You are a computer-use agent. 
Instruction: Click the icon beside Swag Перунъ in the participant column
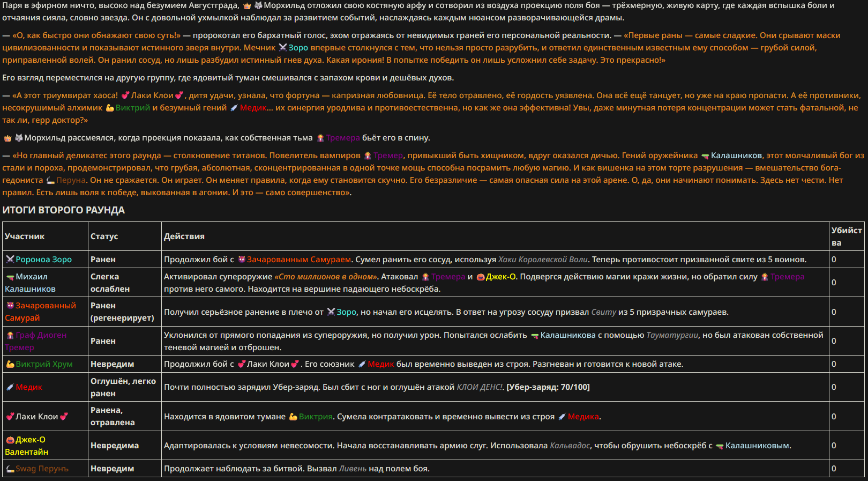[x=10, y=469]
